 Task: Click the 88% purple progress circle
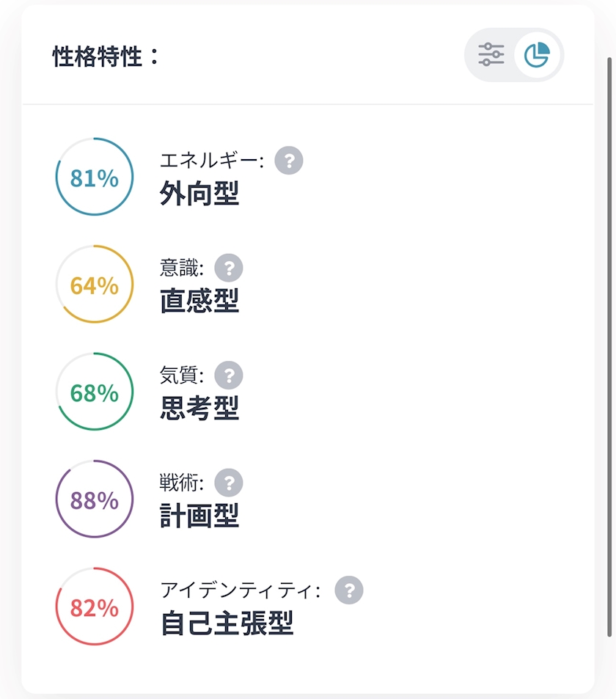[95, 499]
